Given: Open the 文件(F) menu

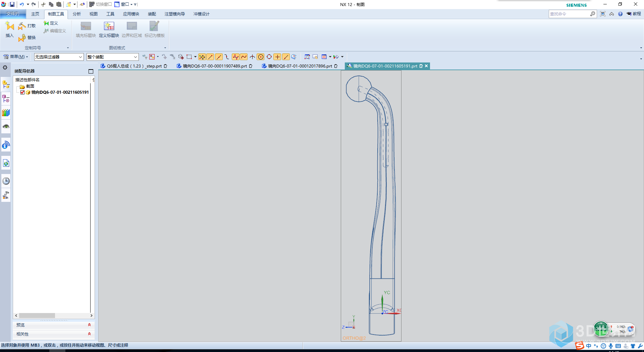Looking at the screenshot, I should 13,14.
